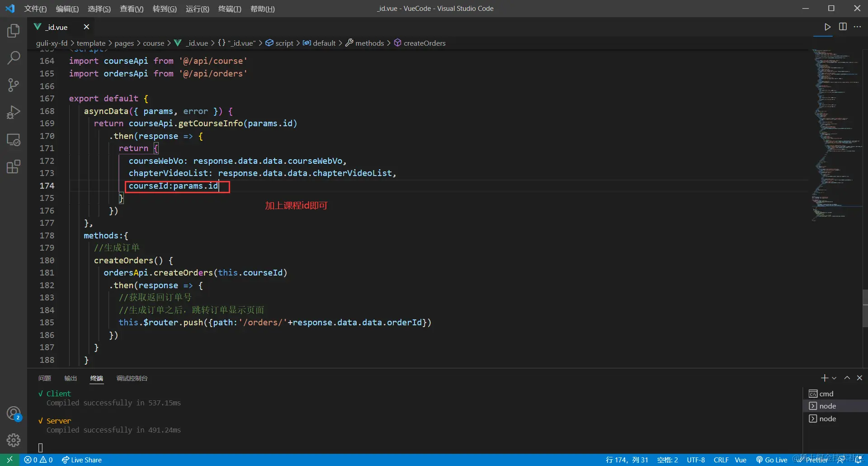Viewport: 868px width, 466px height.
Task: Select the first node terminal in the list
Action: (835, 406)
